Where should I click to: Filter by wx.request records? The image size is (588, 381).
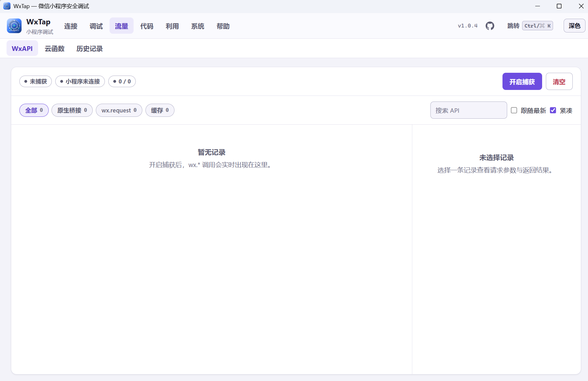tap(119, 110)
